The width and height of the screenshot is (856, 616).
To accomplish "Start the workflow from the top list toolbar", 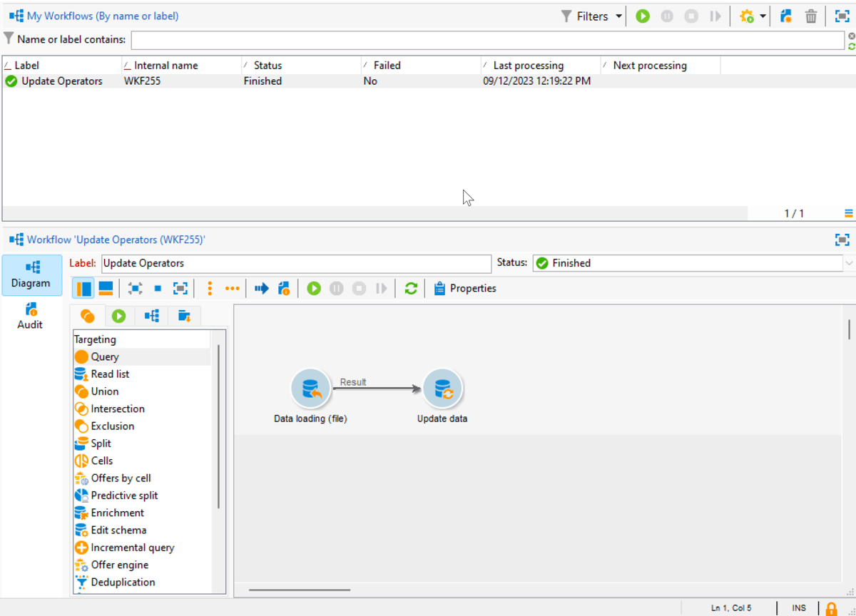I will coord(643,16).
